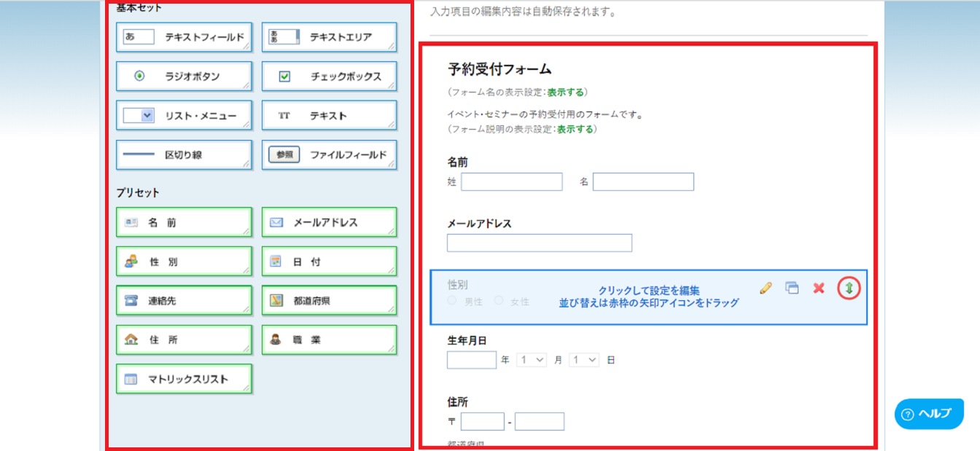Viewport: 980px width, 451px height.
Task: Click the duplicate icon on 性別 row
Action: pos(792,288)
